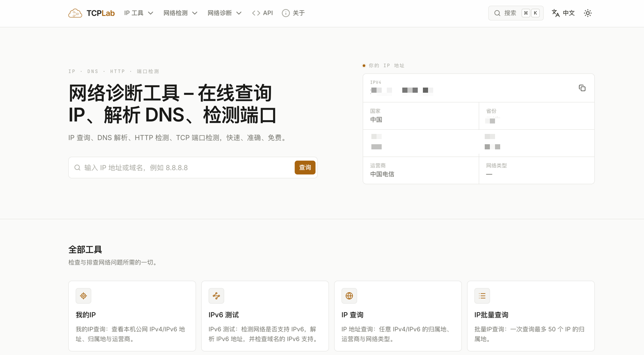Click the TCPLab brand name
644x355 pixels.
click(x=100, y=13)
